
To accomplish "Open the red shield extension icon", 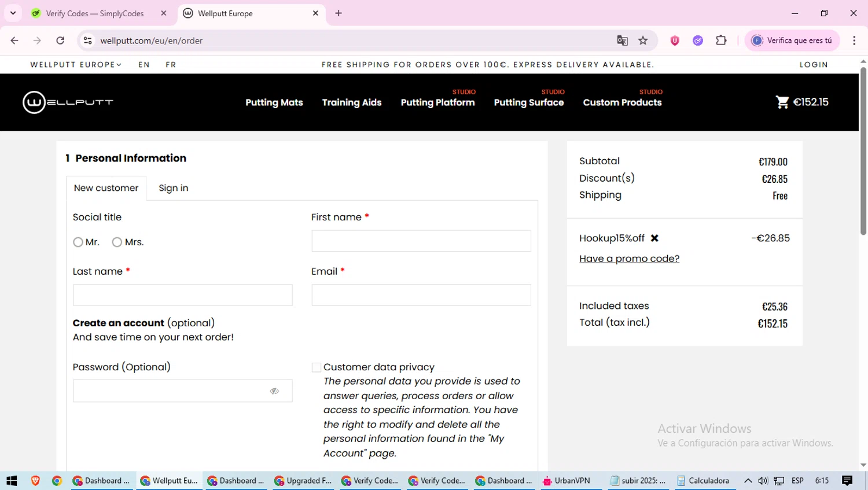I will pyautogui.click(x=675, y=40).
